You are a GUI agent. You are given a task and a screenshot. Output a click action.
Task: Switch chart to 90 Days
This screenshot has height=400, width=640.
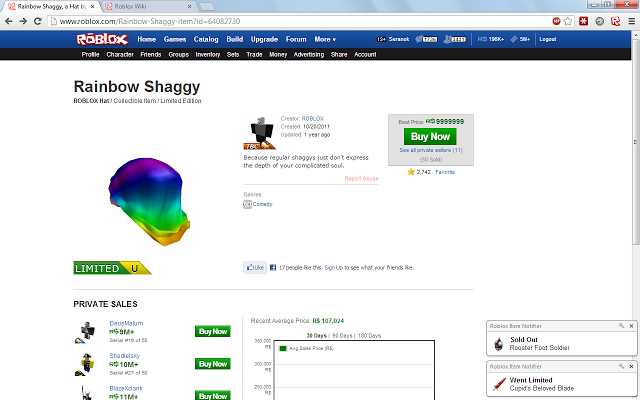(x=342, y=336)
